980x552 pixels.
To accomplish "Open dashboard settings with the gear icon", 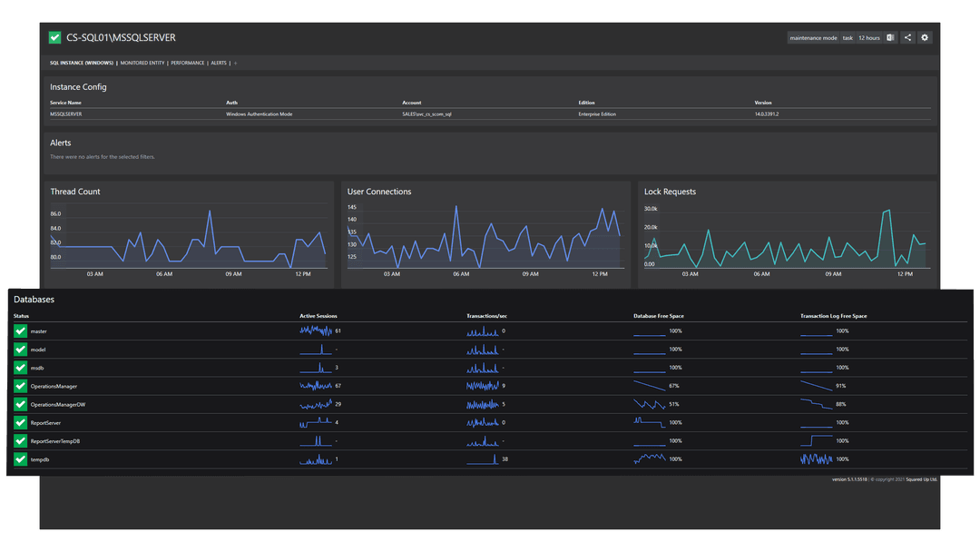I will click(925, 37).
